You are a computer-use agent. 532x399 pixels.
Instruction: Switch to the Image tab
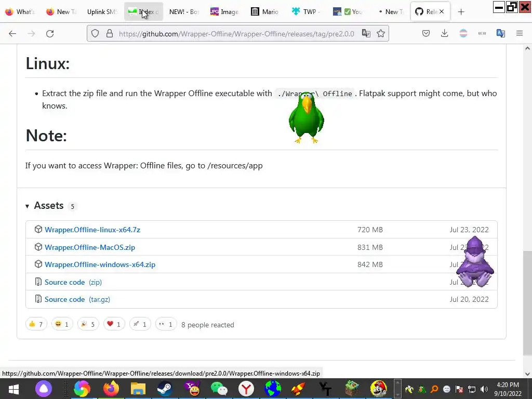click(x=224, y=11)
